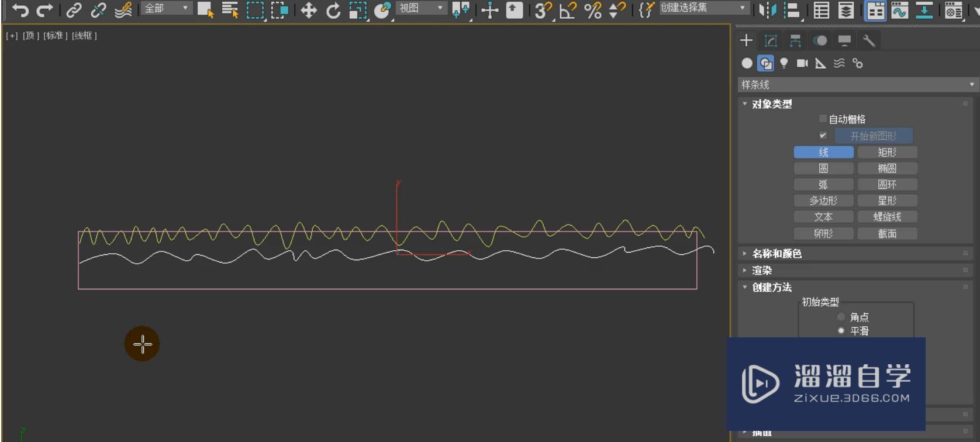This screenshot has height=442, width=980.
Task: Switch to the Display panel tab
Action: (x=844, y=40)
